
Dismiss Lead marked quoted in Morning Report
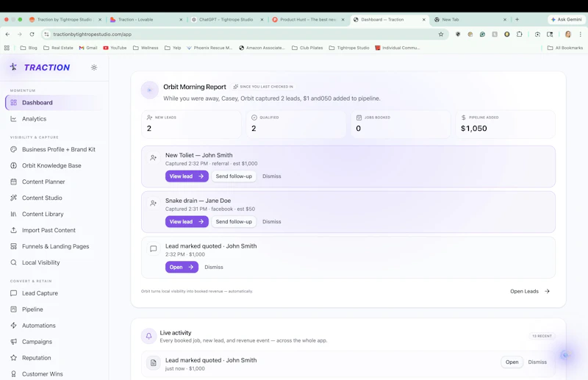click(x=214, y=267)
